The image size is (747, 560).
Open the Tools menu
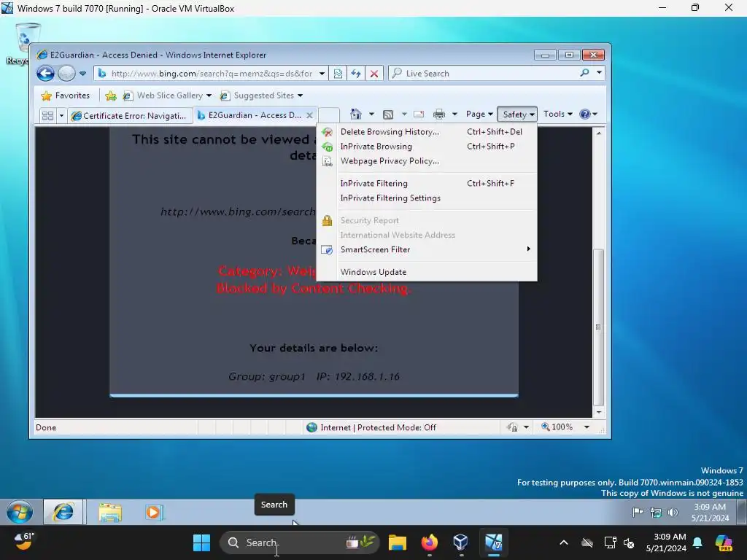coord(558,114)
